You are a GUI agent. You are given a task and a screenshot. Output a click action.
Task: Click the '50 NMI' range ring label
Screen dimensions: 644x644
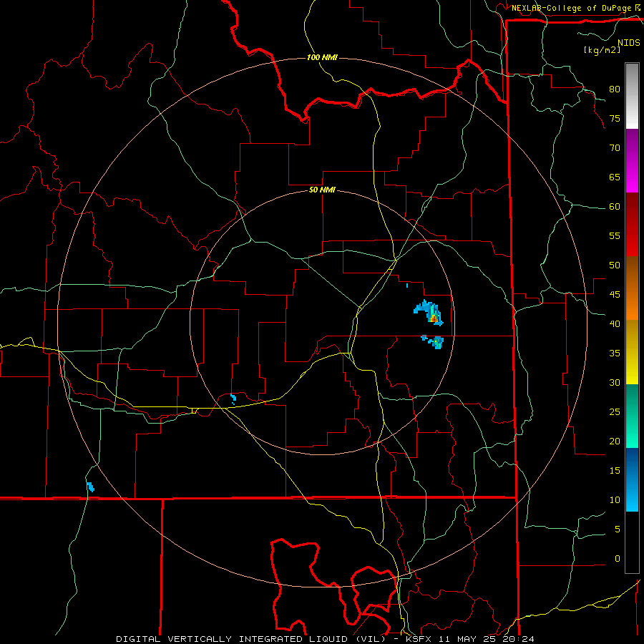coord(322,190)
